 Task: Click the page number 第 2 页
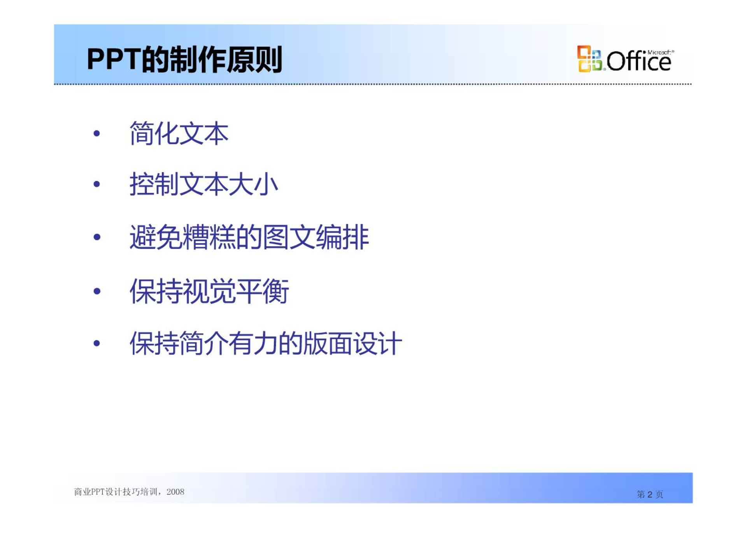(x=650, y=494)
